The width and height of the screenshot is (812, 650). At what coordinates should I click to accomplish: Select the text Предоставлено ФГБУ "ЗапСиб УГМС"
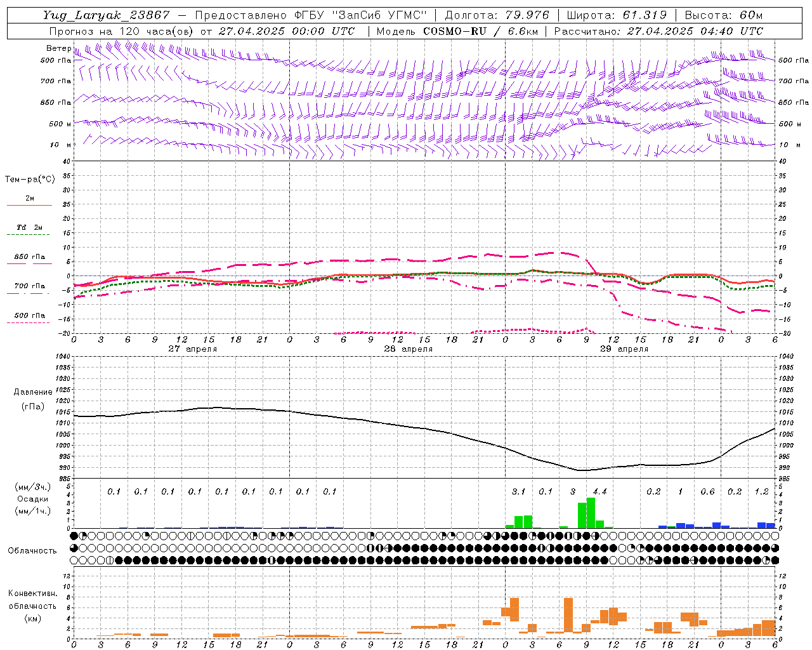coord(311,15)
